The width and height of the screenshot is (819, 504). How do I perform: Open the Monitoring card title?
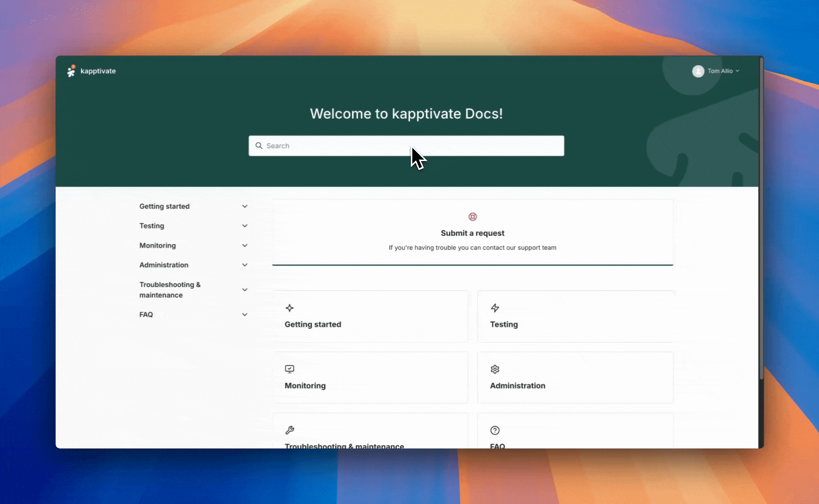tap(305, 385)
